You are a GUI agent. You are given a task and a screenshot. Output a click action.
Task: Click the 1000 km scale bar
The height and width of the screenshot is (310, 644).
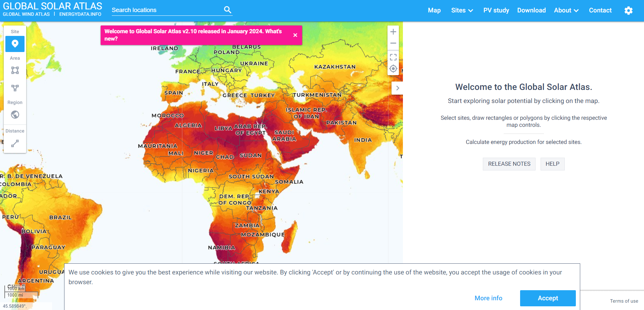click(15, 289)
